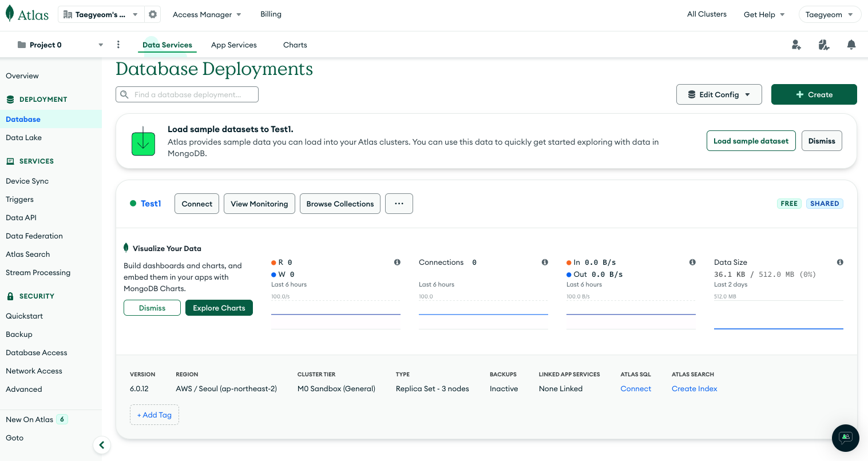Click info icon next to Connections chart
Screen dimensions: 868x461
click(545, 262)
